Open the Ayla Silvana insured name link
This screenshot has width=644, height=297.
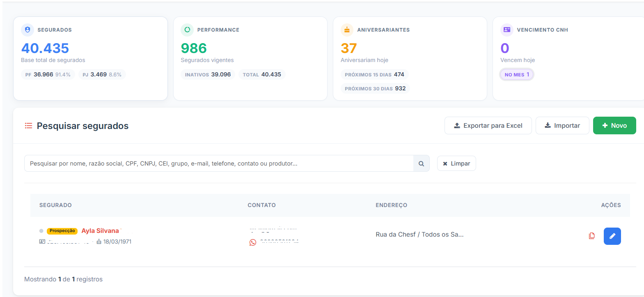(100, 231)
